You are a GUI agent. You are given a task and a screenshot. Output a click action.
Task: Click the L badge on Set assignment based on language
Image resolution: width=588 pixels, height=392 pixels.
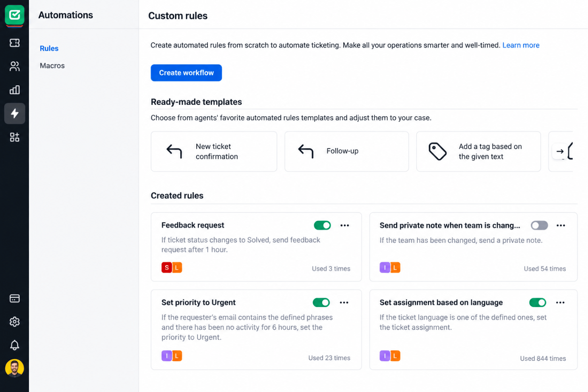[x=395, y=356]
